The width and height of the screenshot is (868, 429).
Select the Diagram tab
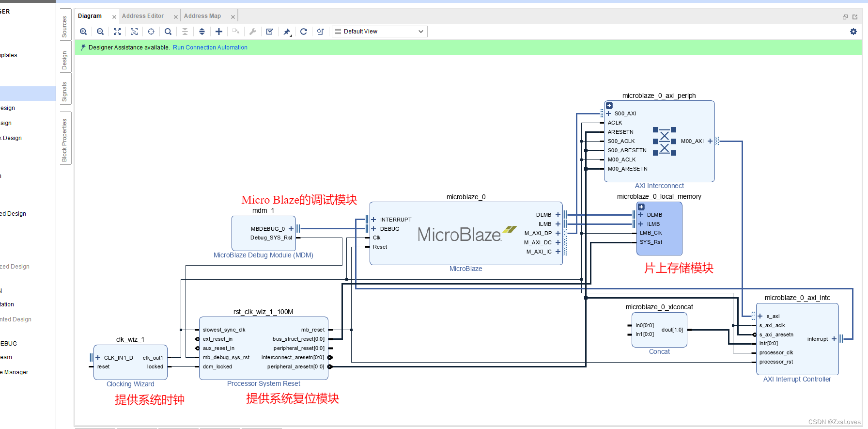[90, 16]
